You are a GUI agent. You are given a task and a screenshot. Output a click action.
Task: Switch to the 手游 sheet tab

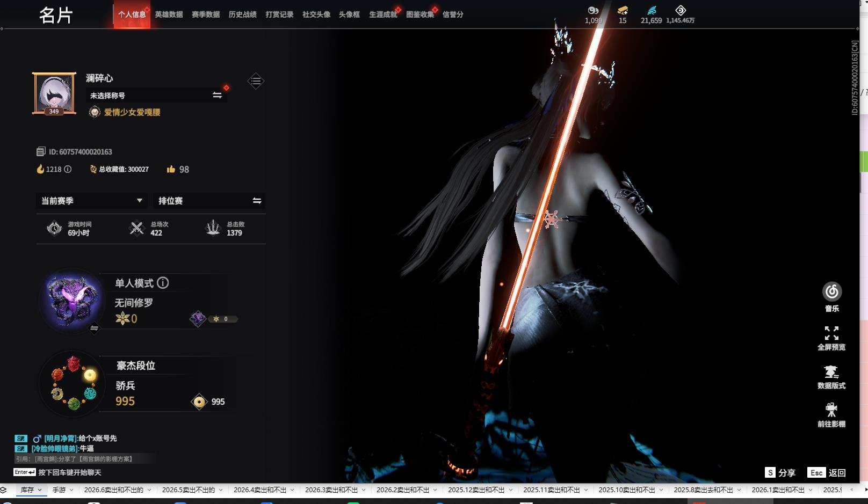tap(59, 490)
